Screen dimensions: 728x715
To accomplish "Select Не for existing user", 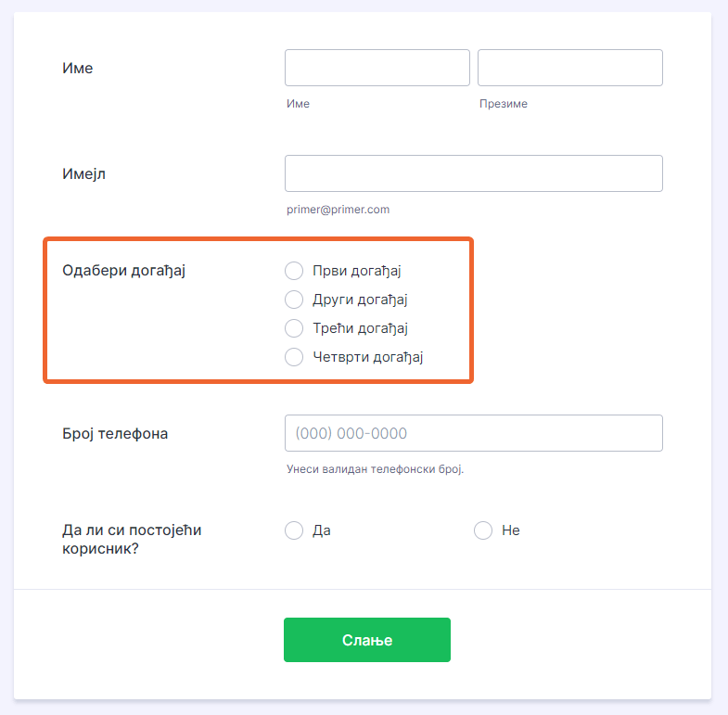I will (x=483, y=530).
